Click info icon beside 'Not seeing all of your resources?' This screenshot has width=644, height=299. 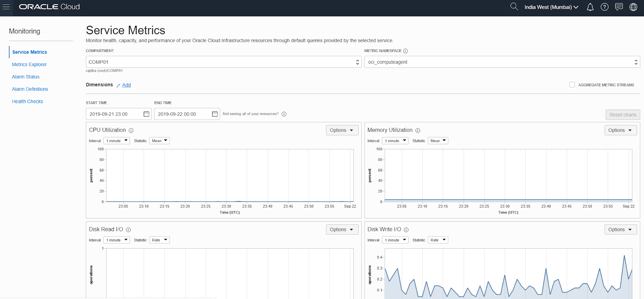(x=284, y=114)
